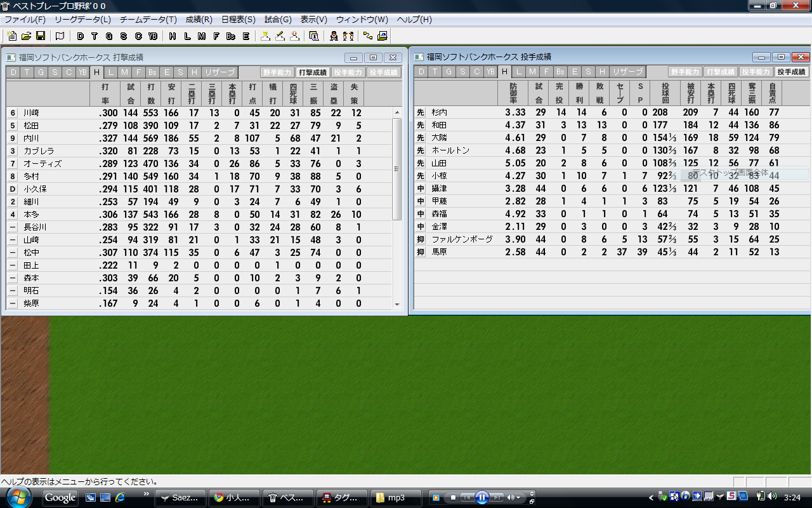Open the ヘルプ(H) menu
Image resolution: width=812 pixels, height=508 pixels.
coord(414,20)
